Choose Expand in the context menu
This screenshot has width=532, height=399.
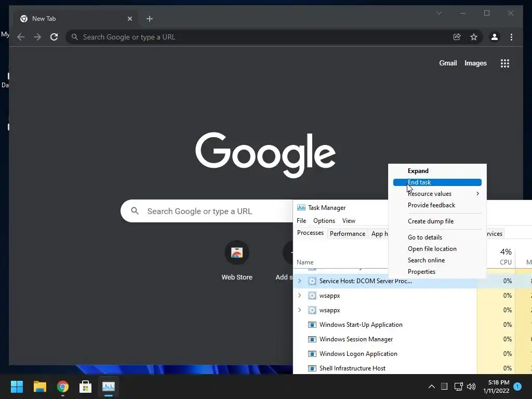(x=437, y=171)
